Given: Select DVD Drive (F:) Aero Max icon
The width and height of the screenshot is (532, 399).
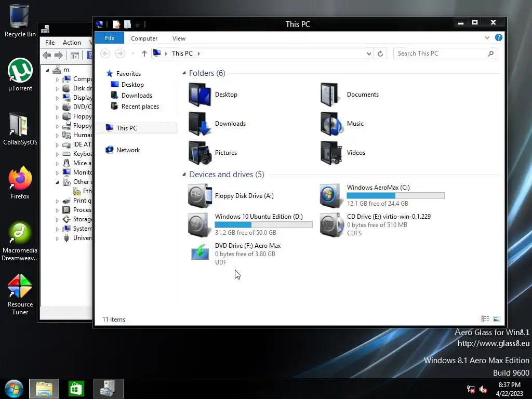Looking at the screenshot, I should tap(200, 252).
